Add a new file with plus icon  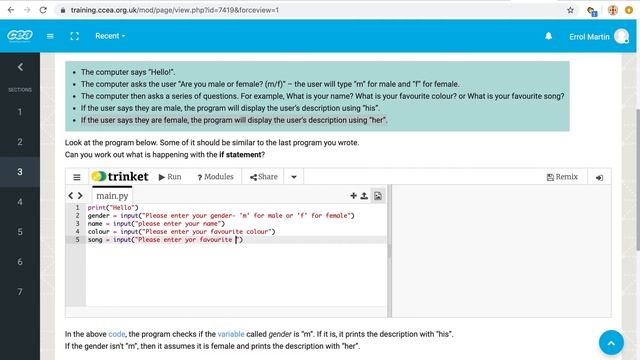click(x=353, y=196)
